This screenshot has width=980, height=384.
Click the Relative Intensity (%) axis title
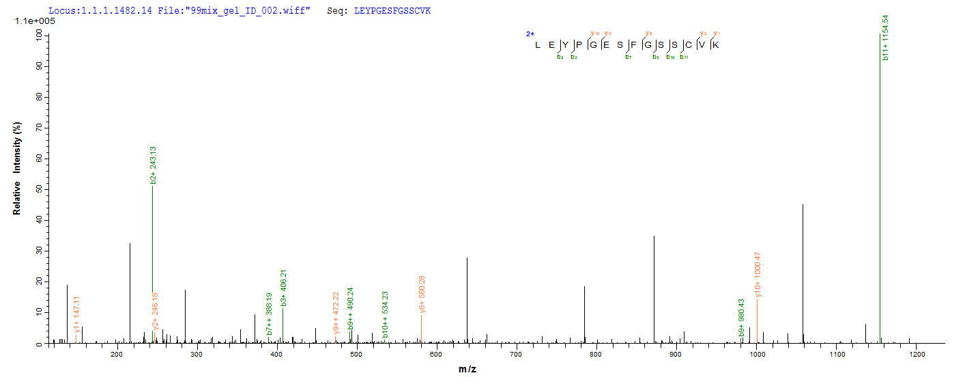[17, 168]
